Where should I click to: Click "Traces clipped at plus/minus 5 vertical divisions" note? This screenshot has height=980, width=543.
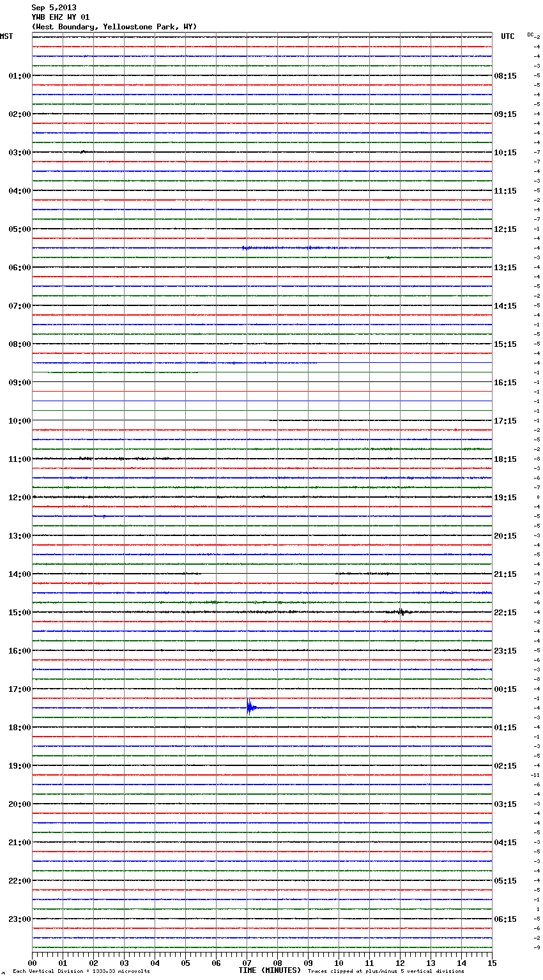386,972
